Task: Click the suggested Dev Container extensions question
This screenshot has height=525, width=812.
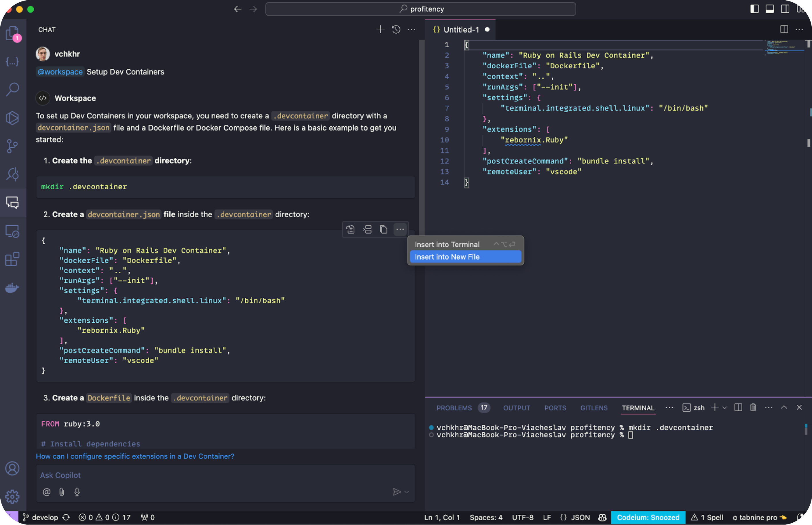Action: pyautogui.click(x=135, y=456)
